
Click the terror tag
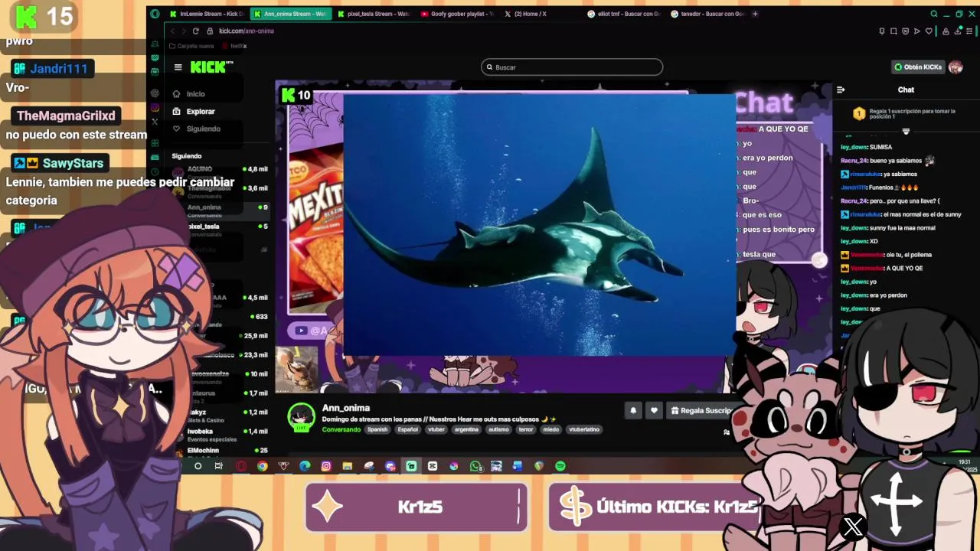[526, 429]
